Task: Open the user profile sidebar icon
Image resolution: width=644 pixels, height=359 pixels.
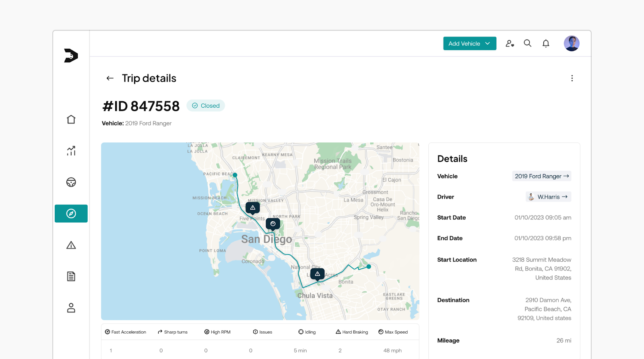Action: click(71, 308)
